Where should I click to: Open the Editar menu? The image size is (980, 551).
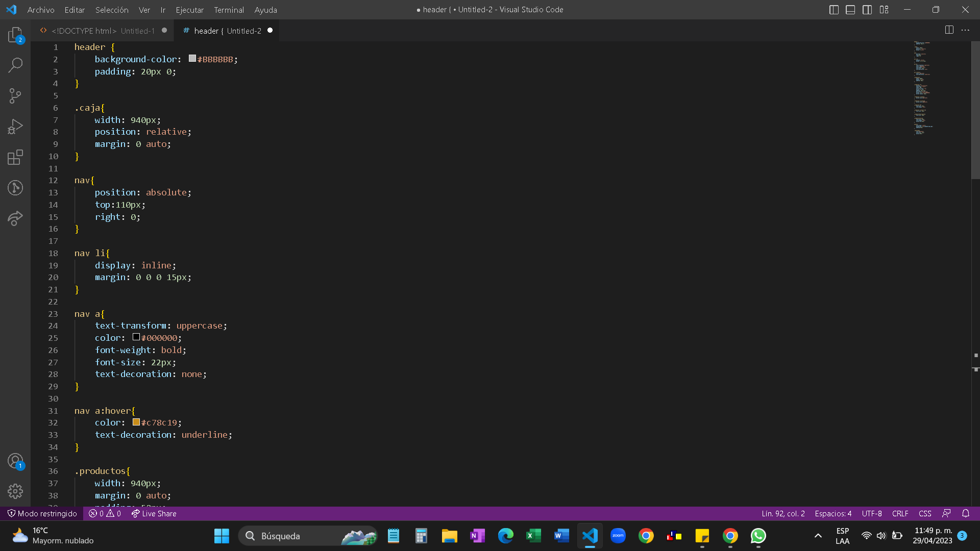[x=75, y=10]
